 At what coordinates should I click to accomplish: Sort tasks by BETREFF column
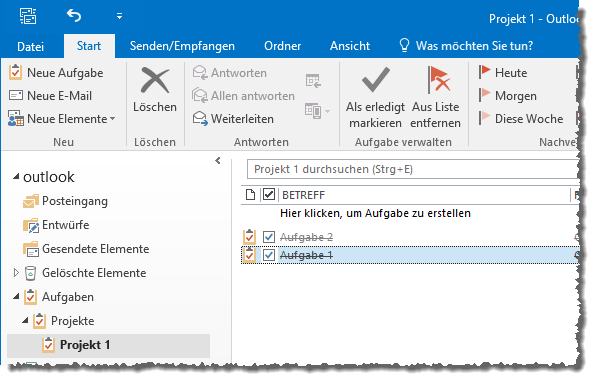click(x=303, y=195)
